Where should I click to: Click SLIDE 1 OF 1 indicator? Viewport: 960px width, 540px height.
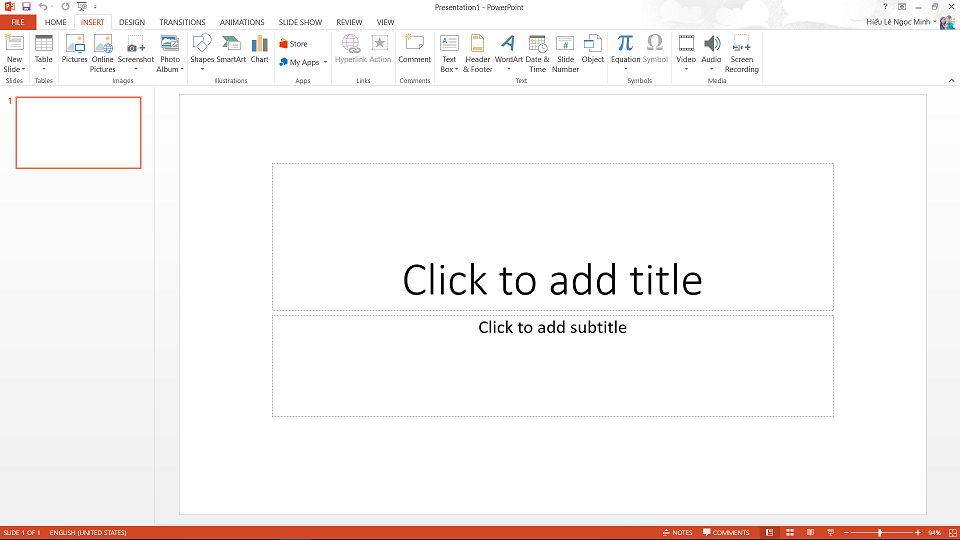point(22,533)
